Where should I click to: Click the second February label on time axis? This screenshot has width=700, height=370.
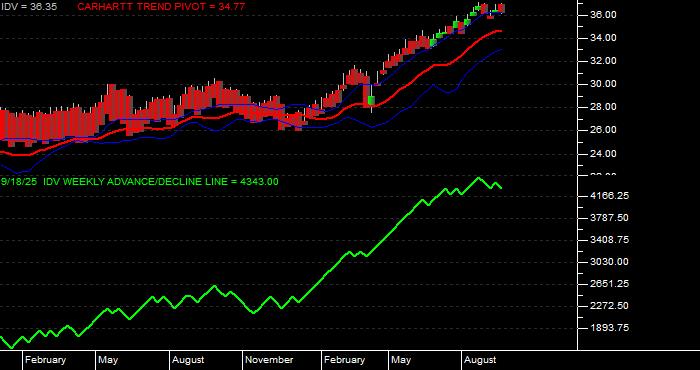pyautogui.click(x=345, y=360)
